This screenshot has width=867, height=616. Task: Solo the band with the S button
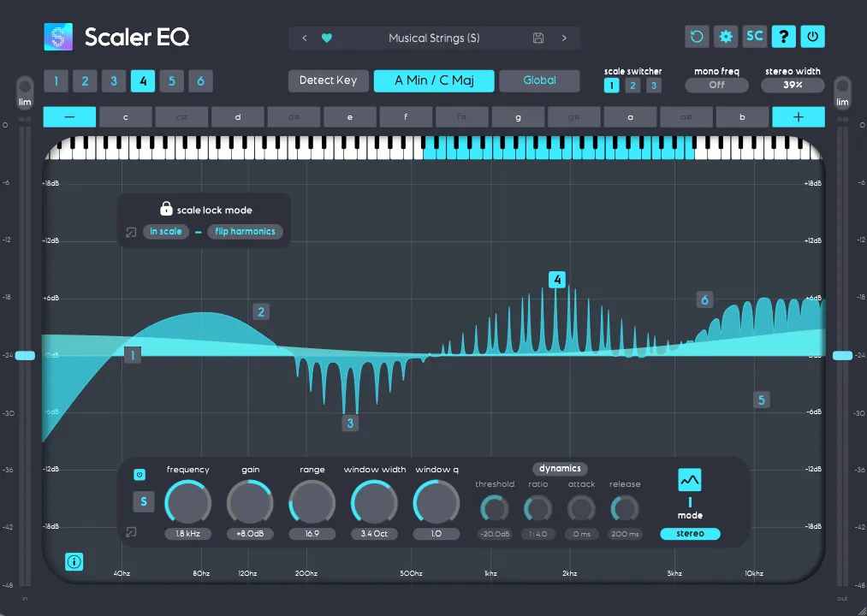pos(144,501)
